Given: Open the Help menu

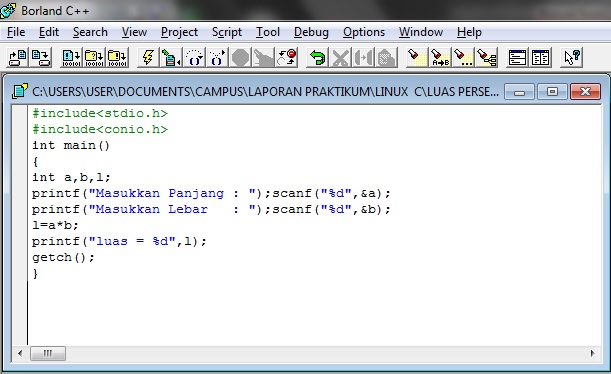Looking at the screenshot, I should click(469, 32).
